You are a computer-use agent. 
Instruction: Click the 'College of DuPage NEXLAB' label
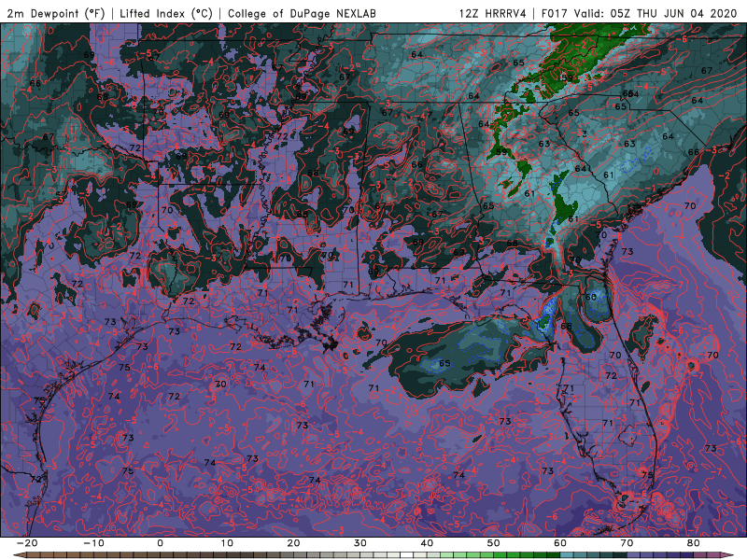pos(302,13)
